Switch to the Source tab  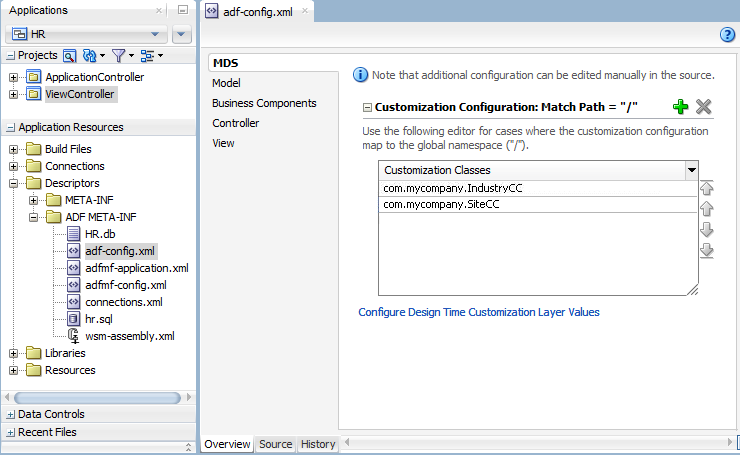click(x=275, y=444)
